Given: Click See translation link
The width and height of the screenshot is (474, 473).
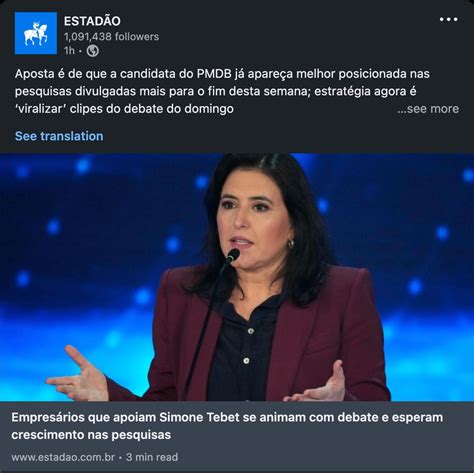Looking at the screenshot, I should click(59, 136).
